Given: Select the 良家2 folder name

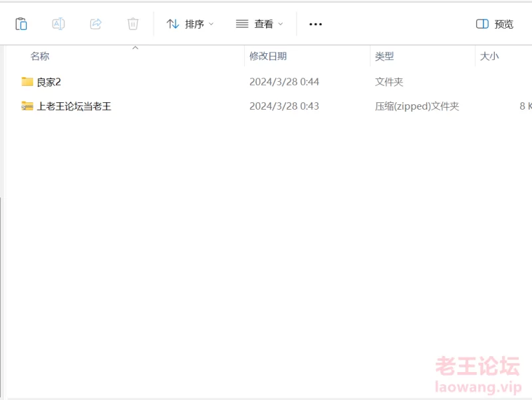Looking at the screenshot, I should (x=49, y=82).
